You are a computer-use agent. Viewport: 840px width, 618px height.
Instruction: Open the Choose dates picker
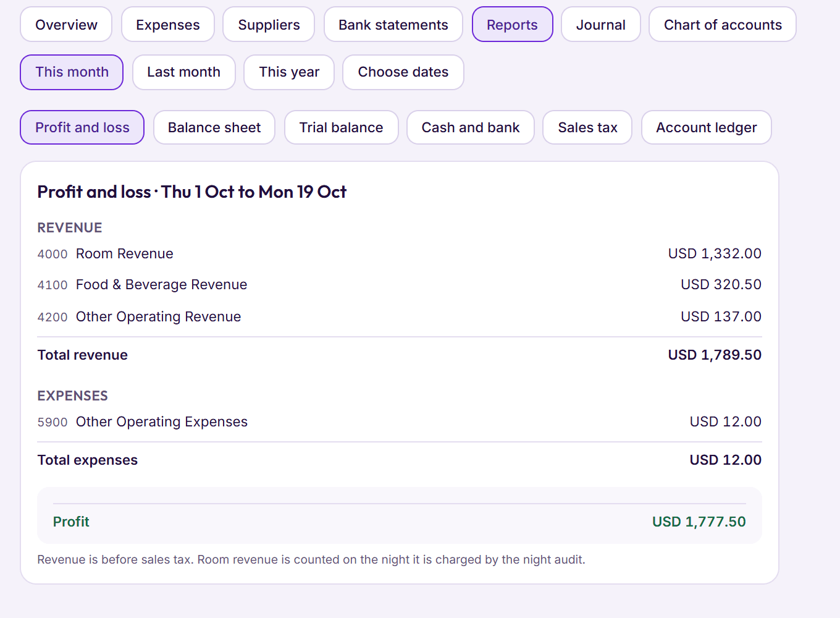403,72
